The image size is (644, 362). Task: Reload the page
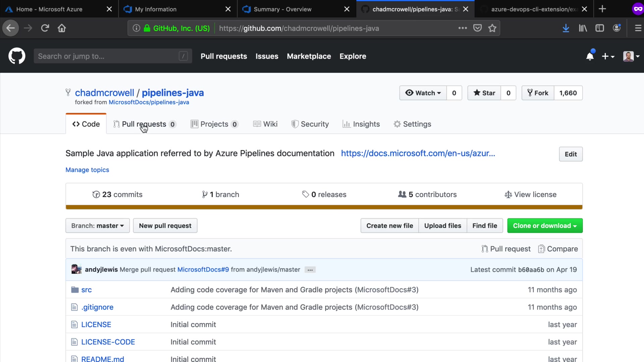click(x=45, y=28)
